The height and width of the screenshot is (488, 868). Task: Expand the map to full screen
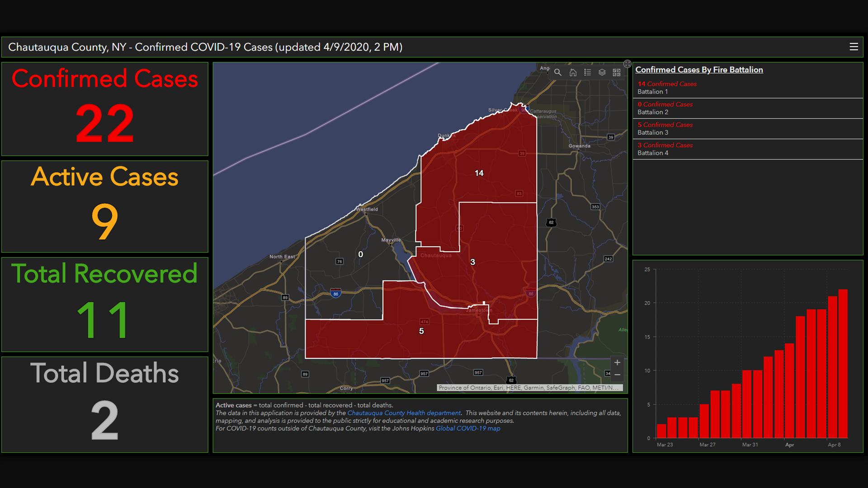[627, 64]
